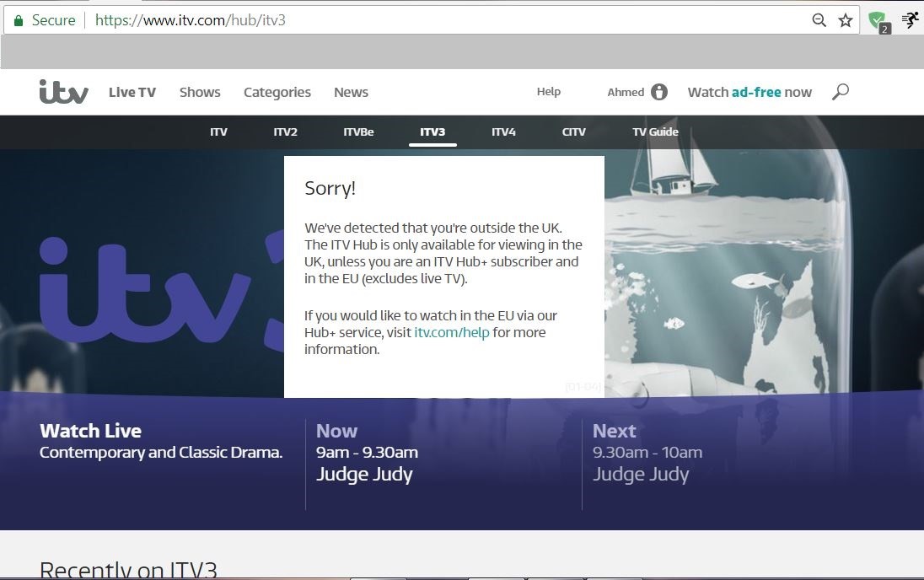Click the 9am - 9.30am time slot
The image size is (924, 580).
367,453
